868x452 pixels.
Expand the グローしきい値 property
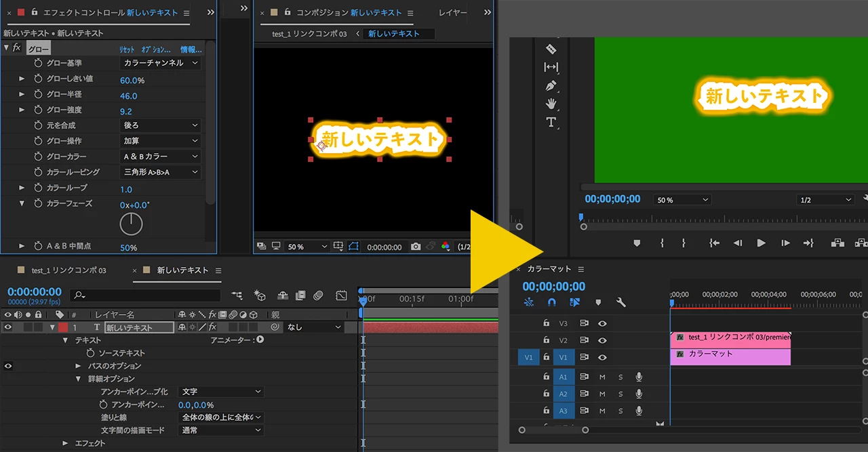click(x=22, y=79)
